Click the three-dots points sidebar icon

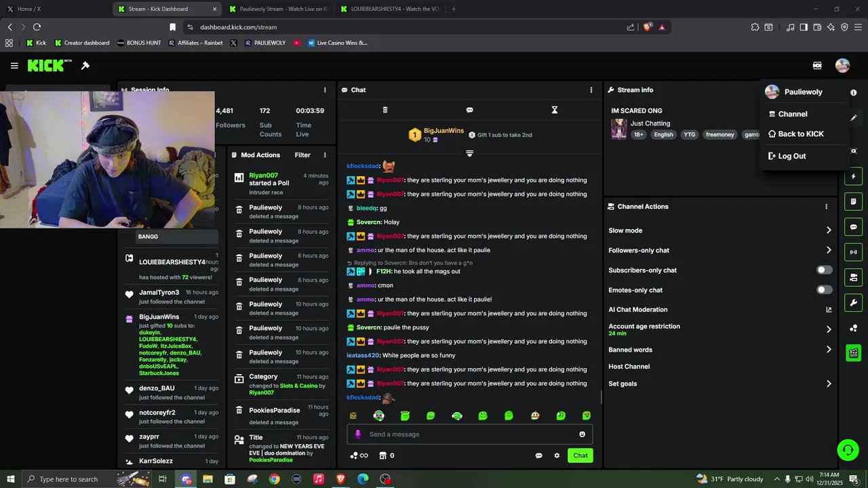(854, 328)
